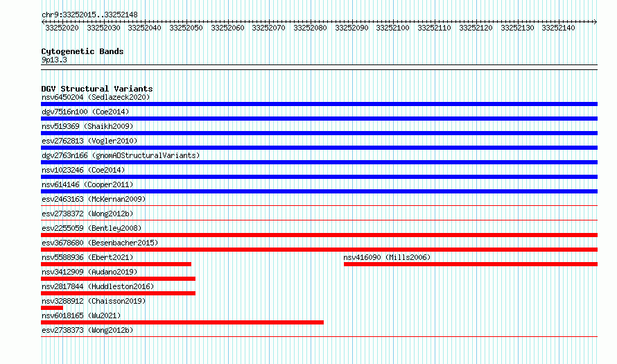Open nsv416090 (Mills2006) variant label
The height and width of the screenshot is (364, 617).
tap(387, 257)
